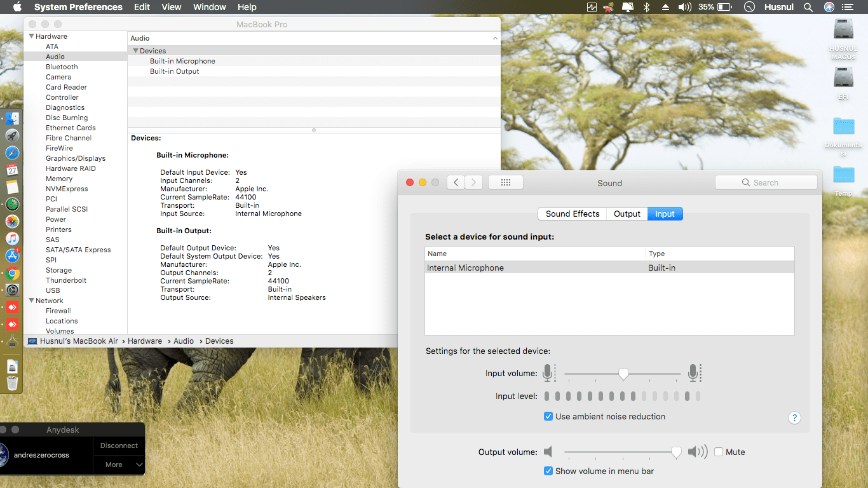
Task: Enable the Mute checkbox
Action: pyautogui.click(x=719, y=452)
